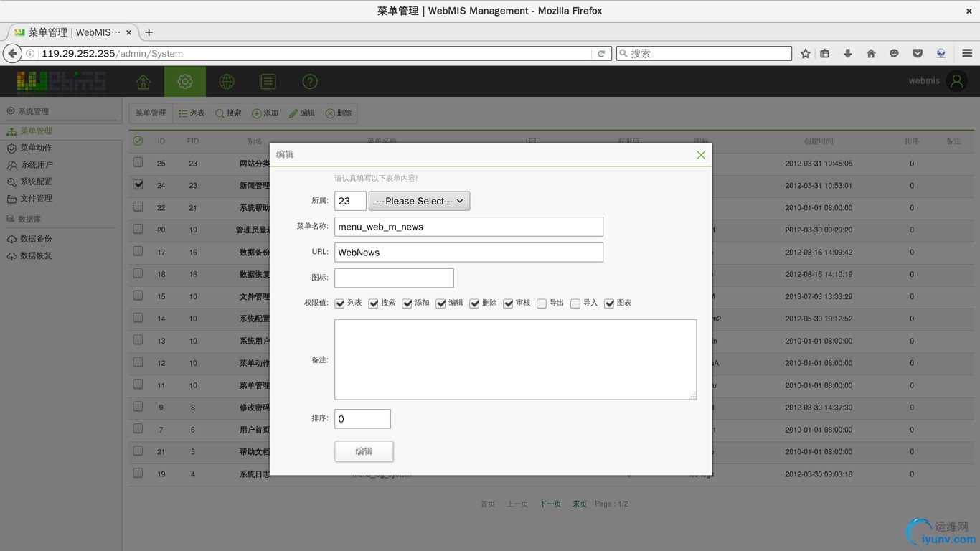The height and width of the screenshot is (551, 980).
Task: Click the URL field containing WebNews
Action: [468, 253]
